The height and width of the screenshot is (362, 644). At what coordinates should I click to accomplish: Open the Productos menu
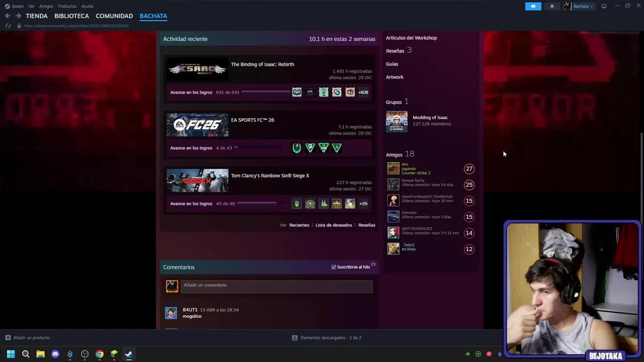[67, 6]
